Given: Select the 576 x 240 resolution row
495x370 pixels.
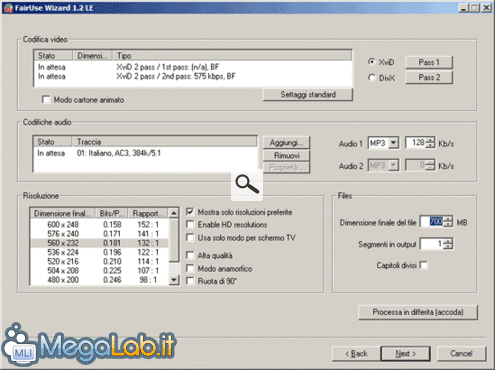Looking at the screenshot, I should [x=100, y=234].
